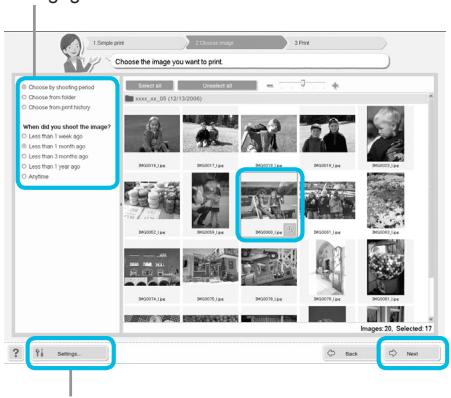Select the girl sitting on grass photo
Viewport: 451px width, 398px height.
click(152, 134)
